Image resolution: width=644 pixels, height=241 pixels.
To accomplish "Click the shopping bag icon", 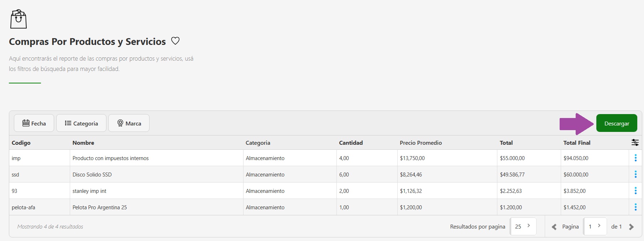I will 19,19.
